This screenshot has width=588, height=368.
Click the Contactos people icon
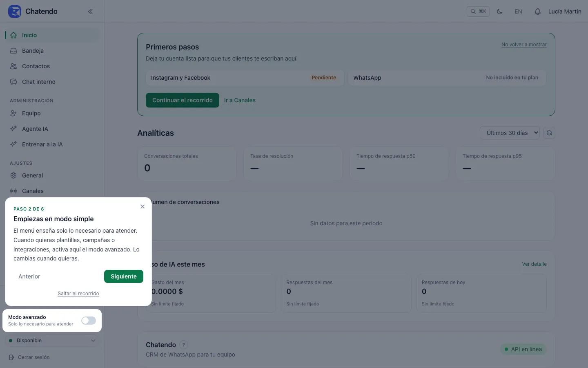13,66
